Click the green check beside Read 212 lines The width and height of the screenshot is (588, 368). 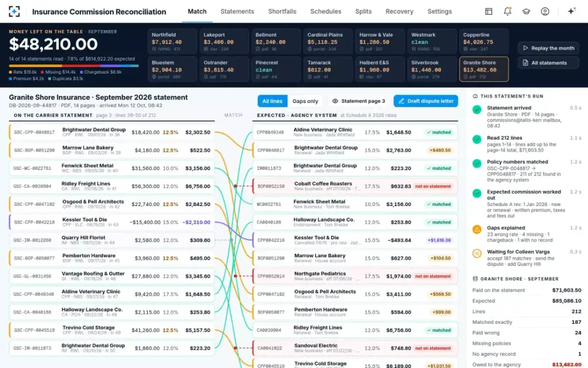click(477, 140)
